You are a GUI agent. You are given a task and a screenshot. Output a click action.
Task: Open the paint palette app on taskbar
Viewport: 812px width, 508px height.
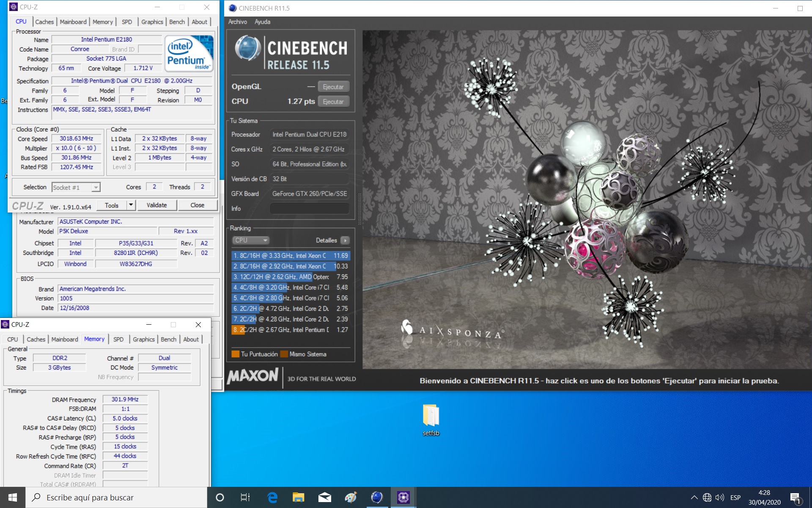(351, 497)
